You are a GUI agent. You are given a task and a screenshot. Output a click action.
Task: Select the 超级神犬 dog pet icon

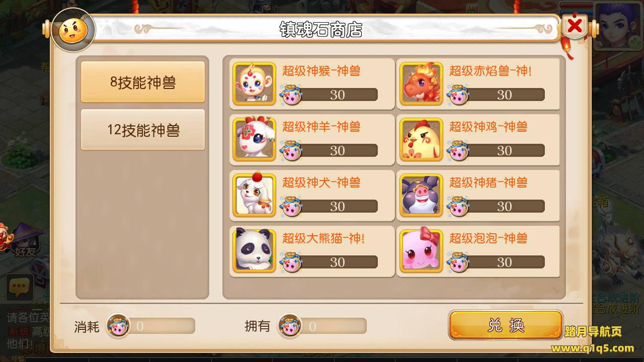click(x=255, y=195)
